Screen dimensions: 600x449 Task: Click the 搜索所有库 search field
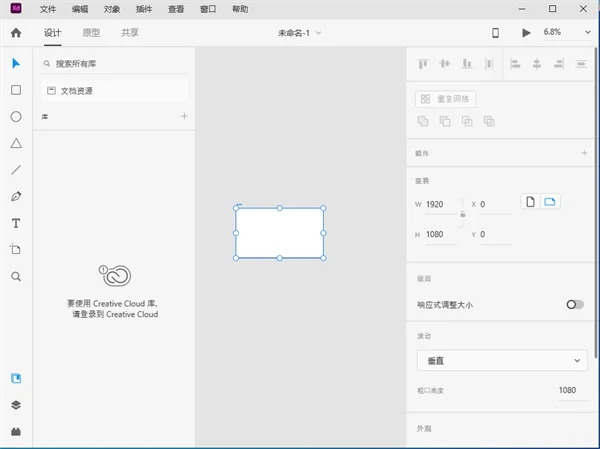tap(114, 64)
